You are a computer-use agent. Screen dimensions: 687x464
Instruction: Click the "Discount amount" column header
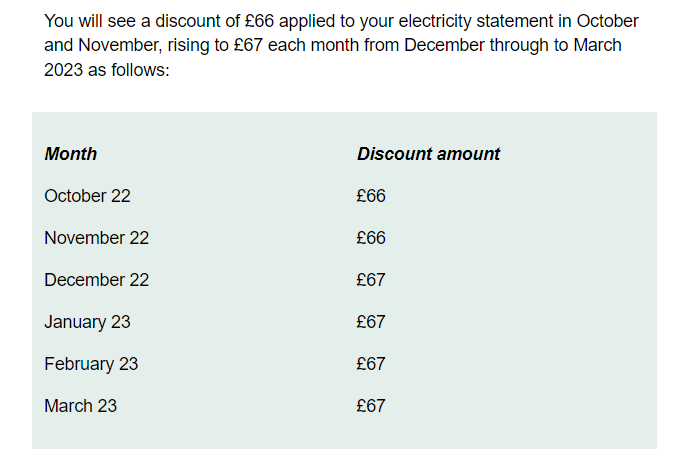tap(428, 154)
